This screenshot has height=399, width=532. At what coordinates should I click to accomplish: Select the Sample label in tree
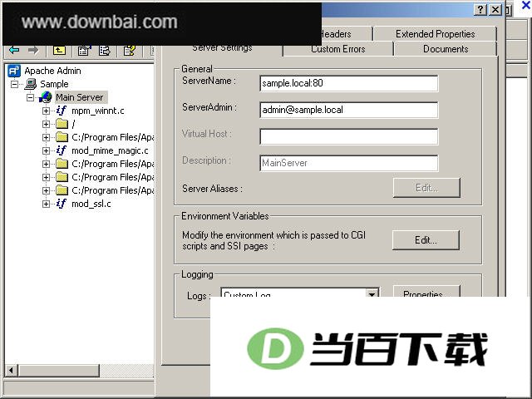point(54,84)
